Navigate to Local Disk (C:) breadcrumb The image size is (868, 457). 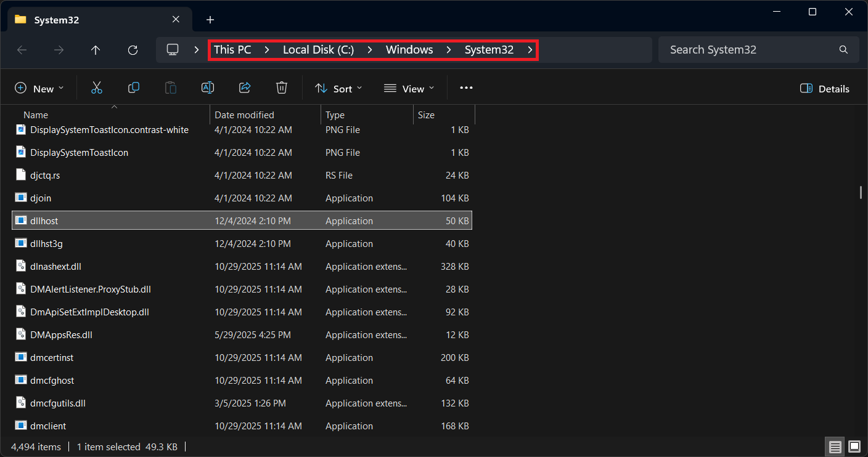[x=318, y=50]
